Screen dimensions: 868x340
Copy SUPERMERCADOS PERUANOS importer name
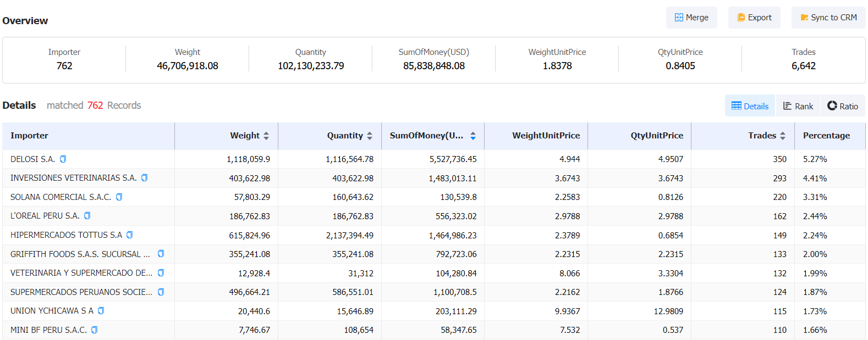click(161, 292)
